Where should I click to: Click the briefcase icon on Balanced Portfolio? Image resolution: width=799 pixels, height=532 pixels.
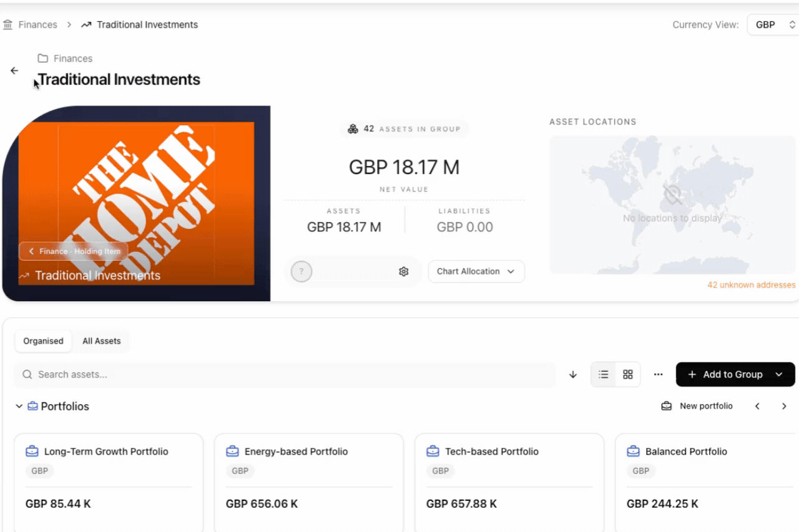pos(633,451)
